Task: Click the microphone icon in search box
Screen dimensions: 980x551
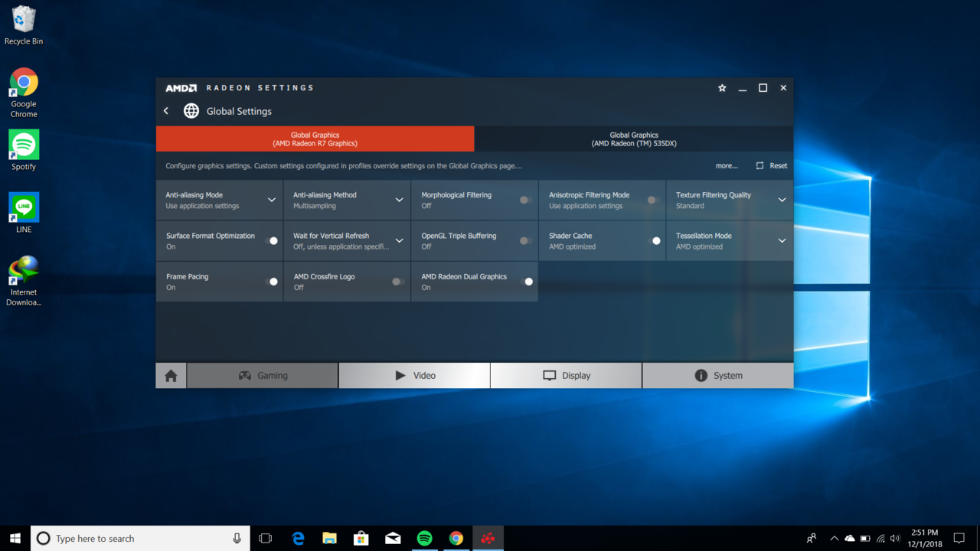Action: click(x=237, y=539)
